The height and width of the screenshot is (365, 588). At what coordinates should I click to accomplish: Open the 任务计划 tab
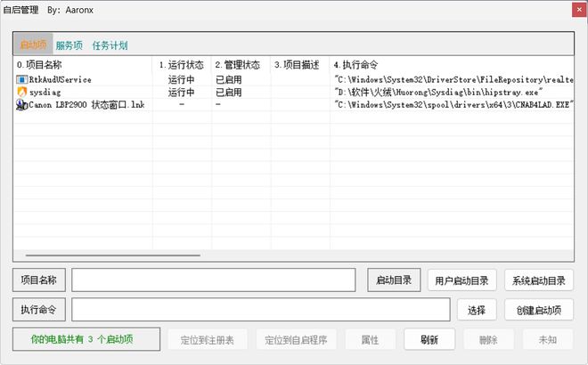(110, 45)
